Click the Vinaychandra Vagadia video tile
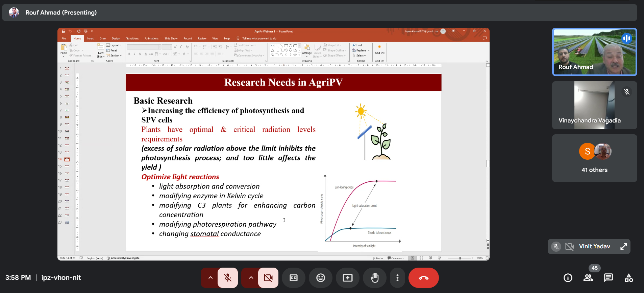This screenshot has height=293, width=644. tap(594, 105)
